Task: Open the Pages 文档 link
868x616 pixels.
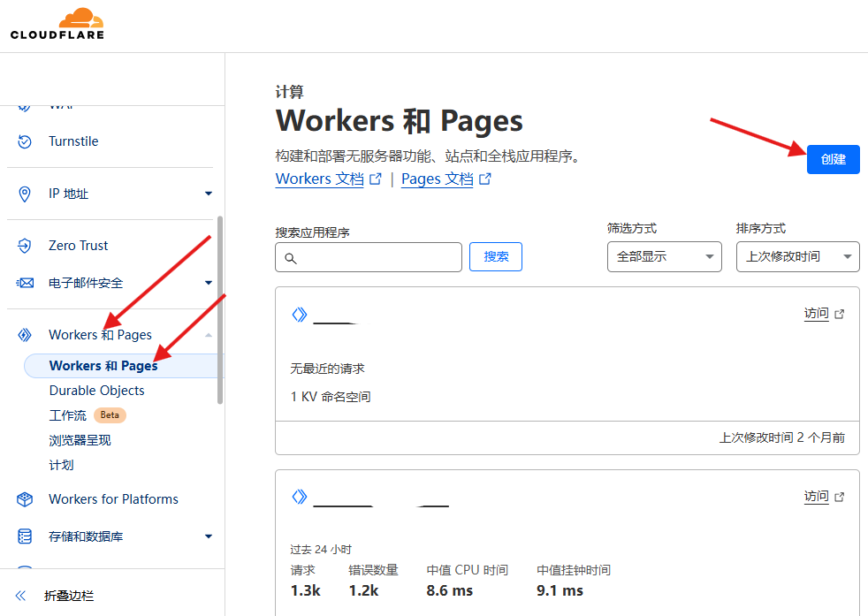Action: click(x=438, y=179)
